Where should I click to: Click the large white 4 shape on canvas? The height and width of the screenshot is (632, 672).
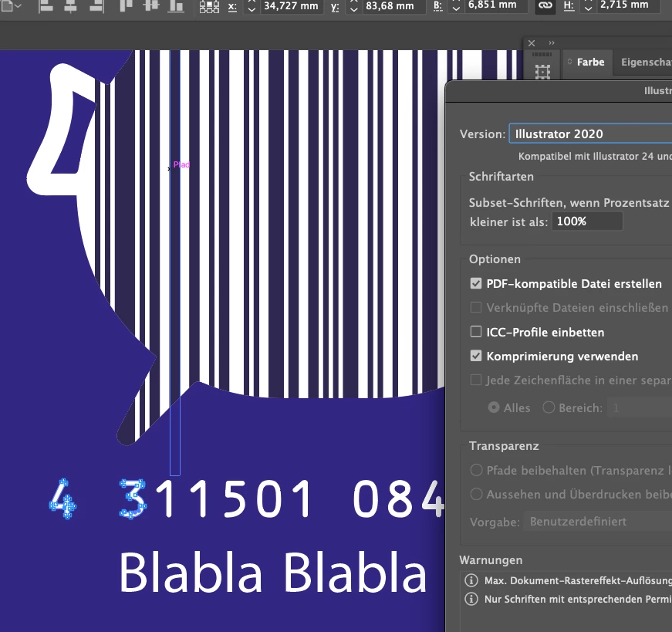(60, 129)
